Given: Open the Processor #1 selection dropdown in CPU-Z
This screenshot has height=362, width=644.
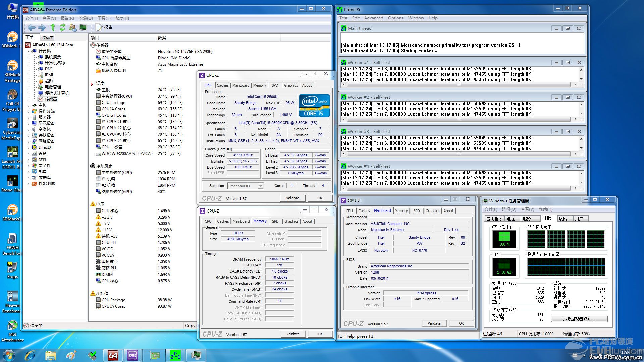Looking at the screenshot, I should tap(245, 186).
